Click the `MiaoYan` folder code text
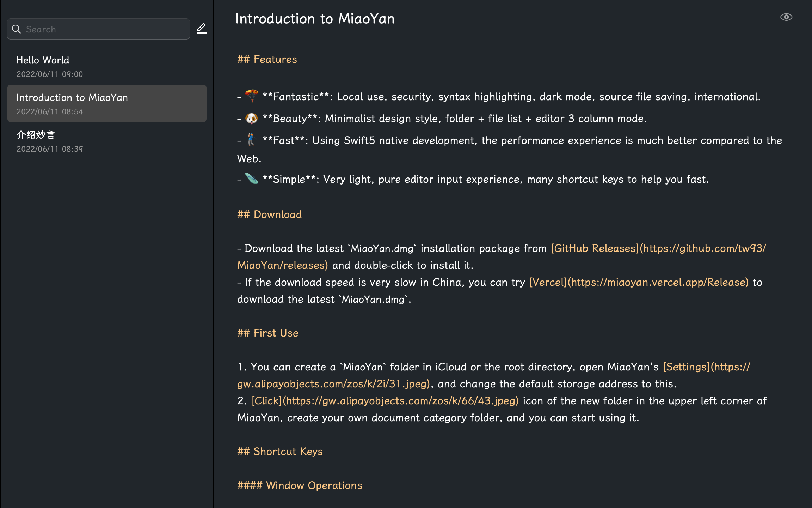Viewport: 812px width, 508px height. point(363,367)
